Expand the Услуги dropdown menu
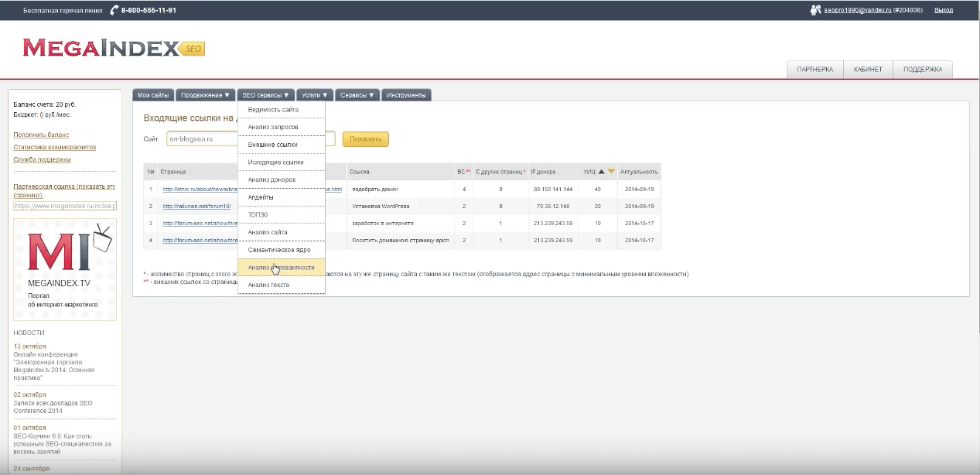 click(315, 95)
